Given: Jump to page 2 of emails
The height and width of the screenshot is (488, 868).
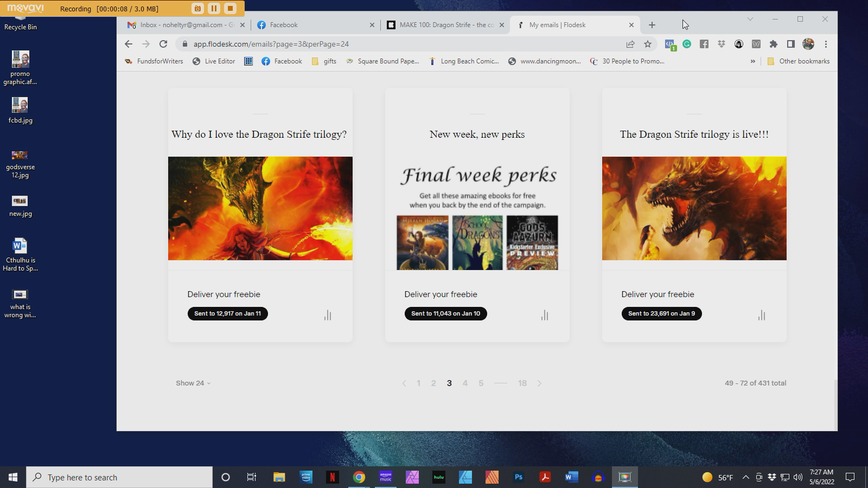Looking at the screenshot, I should point(433,383).
